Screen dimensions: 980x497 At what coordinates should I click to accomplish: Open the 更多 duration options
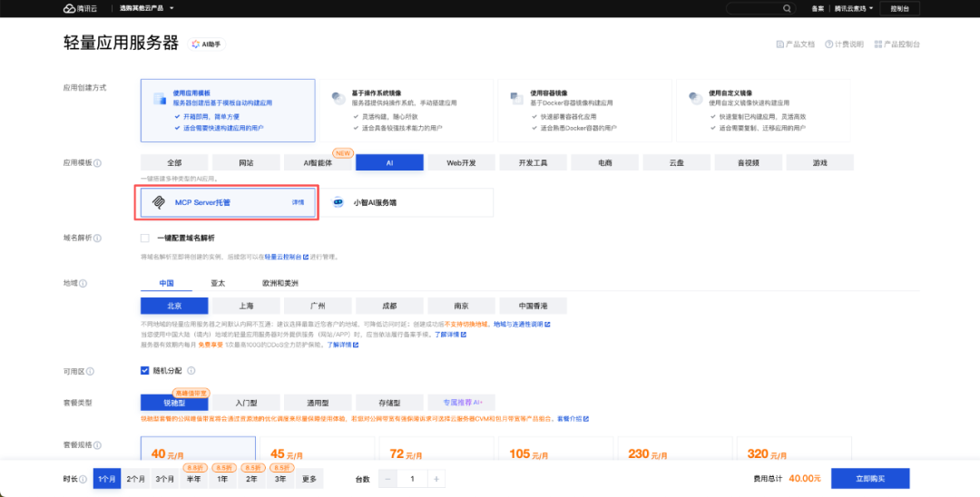(x=309, y=480)
